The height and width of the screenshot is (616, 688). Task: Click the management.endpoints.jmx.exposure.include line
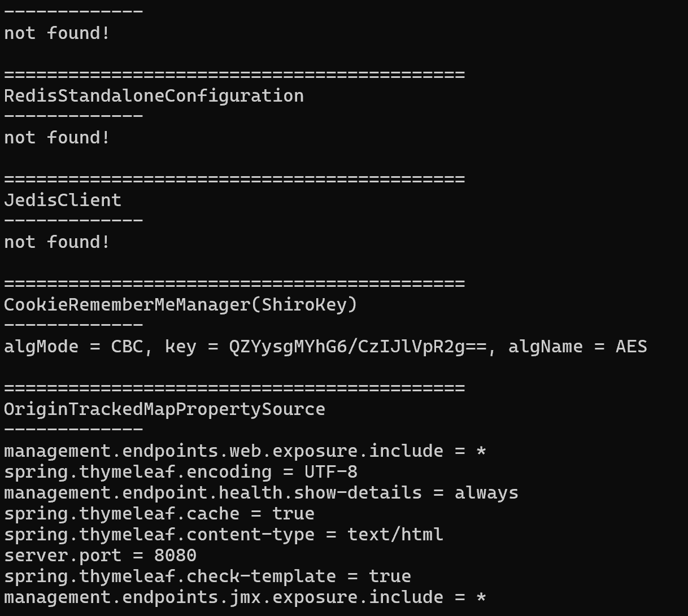point(245,597)
